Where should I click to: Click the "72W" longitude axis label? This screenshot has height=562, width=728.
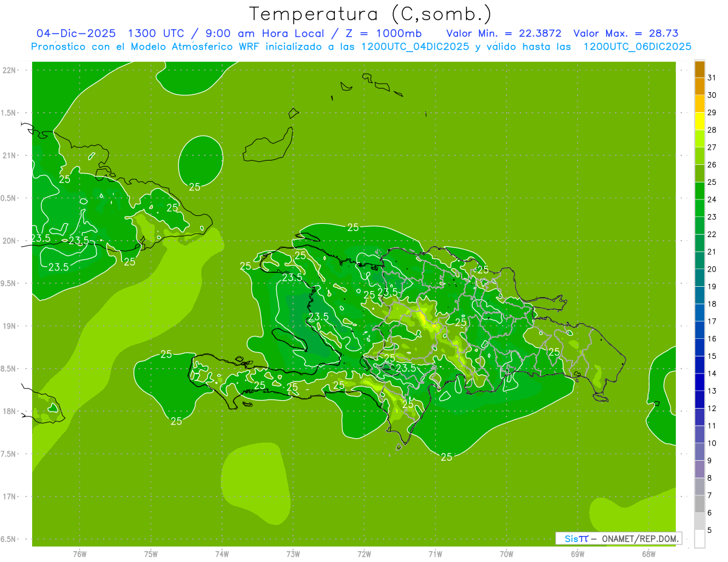pos(364,554)
